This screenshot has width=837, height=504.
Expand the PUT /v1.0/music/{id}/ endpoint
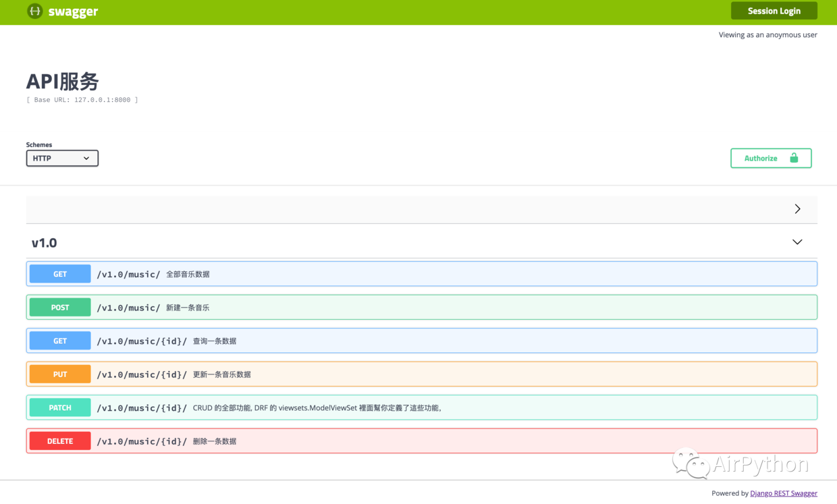click(422, 374)
